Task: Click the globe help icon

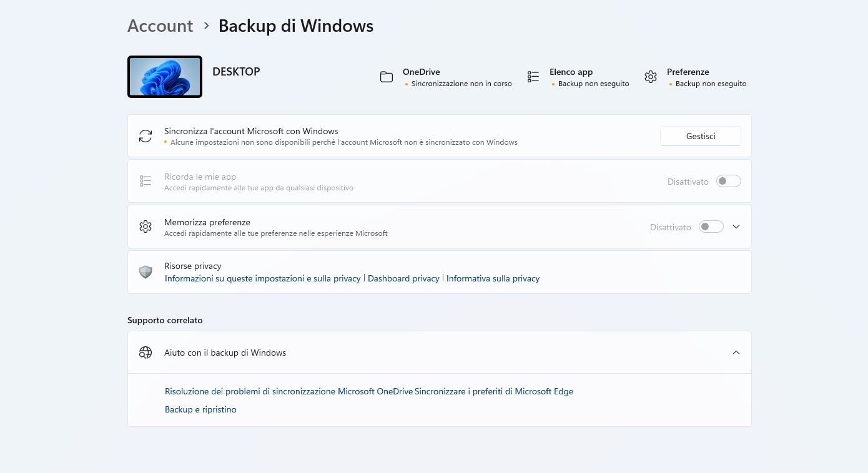Action: pyautogui.click(x=145, y=353)
